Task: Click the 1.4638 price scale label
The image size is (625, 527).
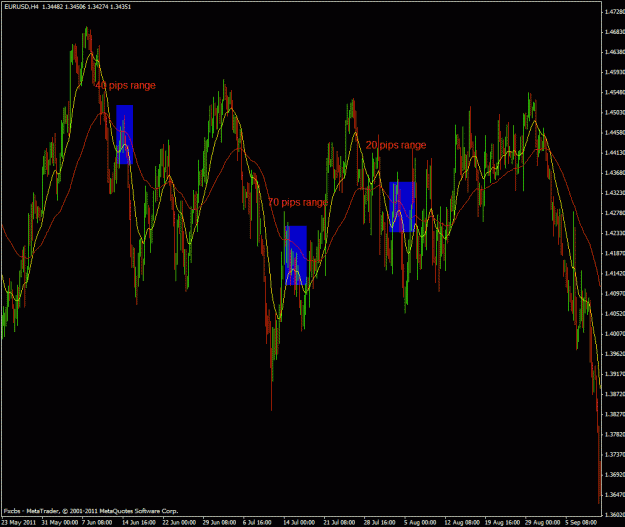Action: 615,52
